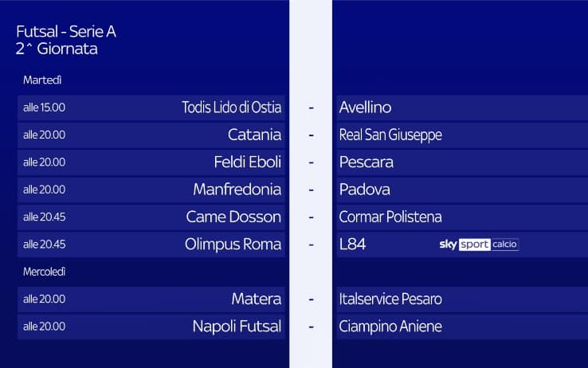Click the Sky Sport Calcio logo

[x=479, y=245]
